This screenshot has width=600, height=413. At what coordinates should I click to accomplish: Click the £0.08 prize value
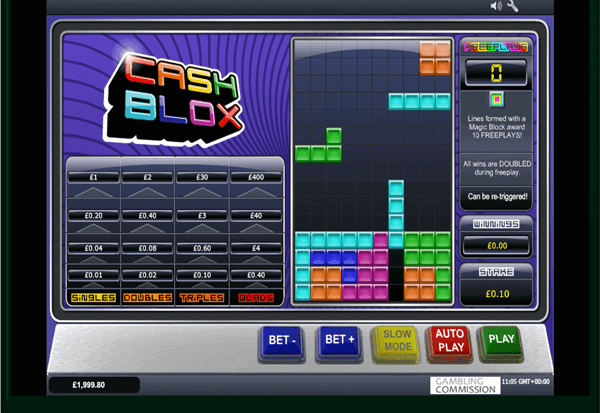pos(148,248)
